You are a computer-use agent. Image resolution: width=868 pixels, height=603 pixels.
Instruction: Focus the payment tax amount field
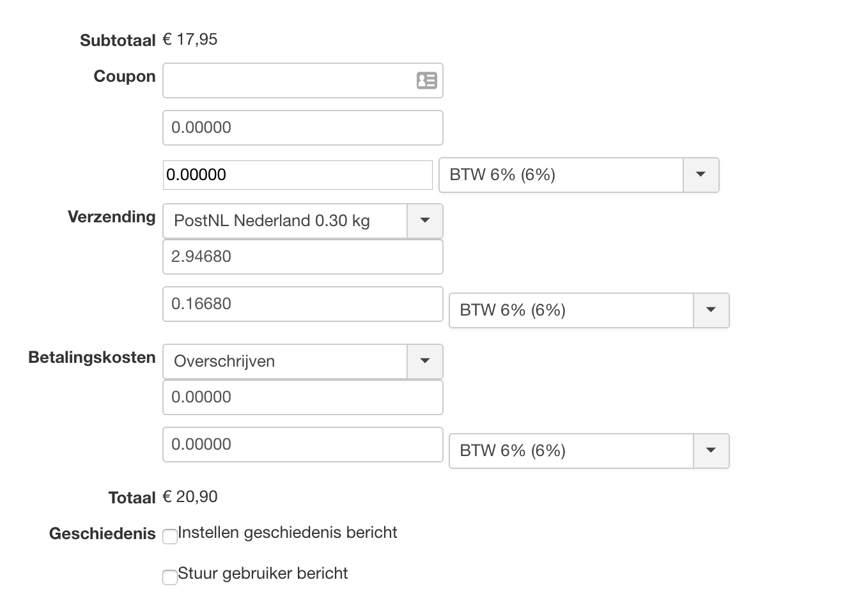(302, 445)
